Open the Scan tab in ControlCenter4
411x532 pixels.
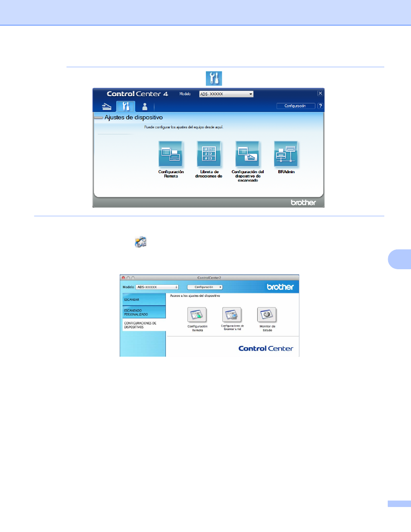(x=106, y=106)
